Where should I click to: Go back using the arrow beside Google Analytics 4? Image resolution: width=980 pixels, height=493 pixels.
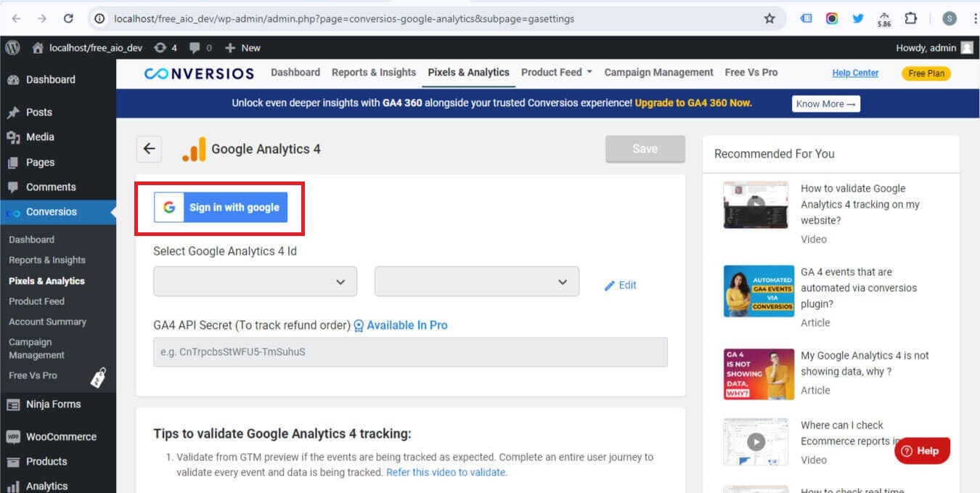(149, 149)
